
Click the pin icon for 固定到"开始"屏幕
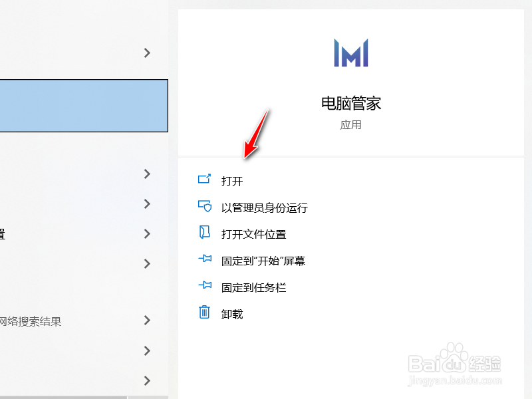[x=205, y=259]
